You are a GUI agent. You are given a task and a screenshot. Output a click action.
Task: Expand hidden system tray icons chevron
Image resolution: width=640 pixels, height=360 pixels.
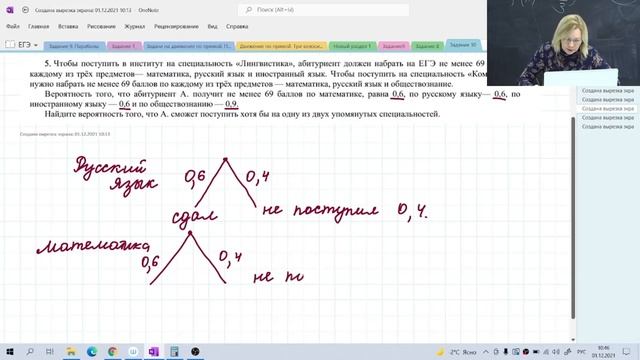(486, 352)
